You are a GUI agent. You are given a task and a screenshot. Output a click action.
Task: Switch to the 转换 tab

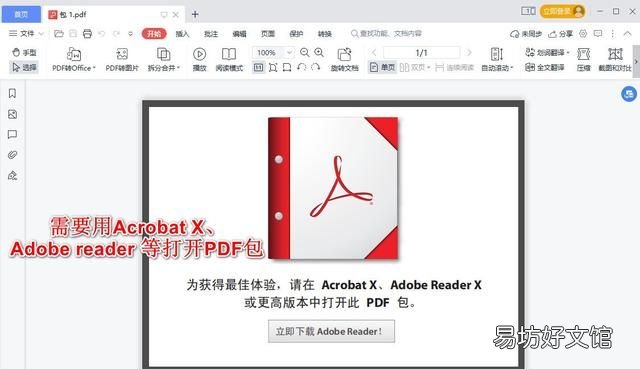click(x=325, y=33)
